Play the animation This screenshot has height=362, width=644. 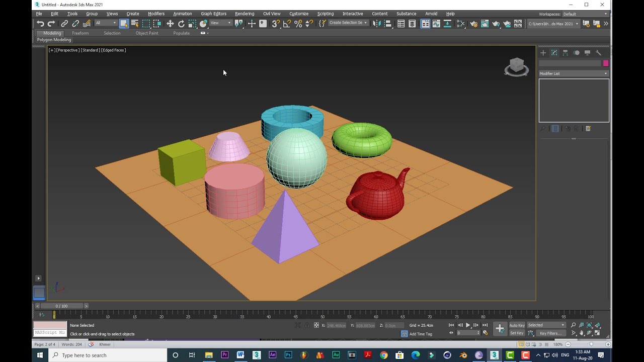click(x=468, y=325)
